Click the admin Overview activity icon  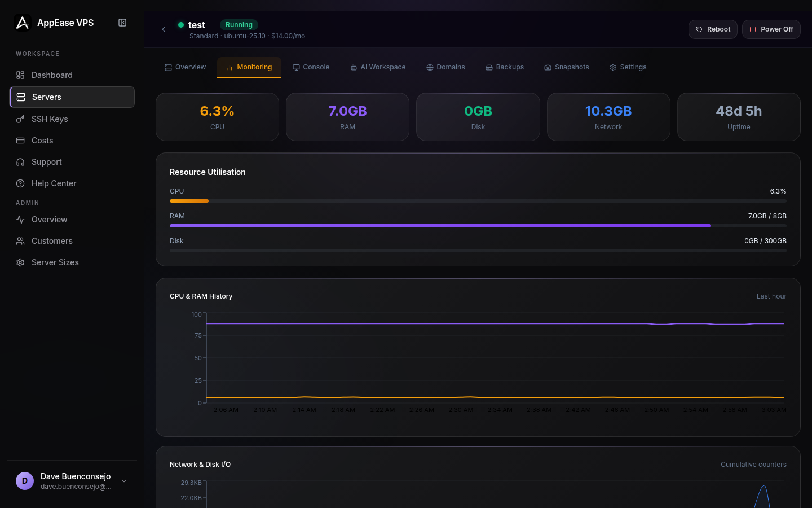tap(20, 220)
